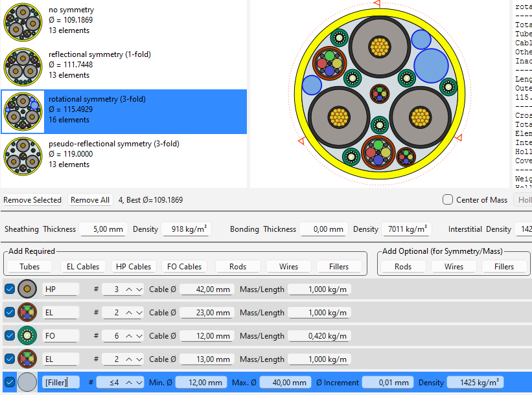
Task: Uncheck the 23,00 mm EL row checkbox
Action: click(10, 312)
